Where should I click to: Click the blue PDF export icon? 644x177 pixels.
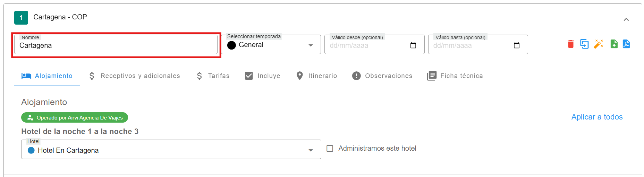[626, 44]
